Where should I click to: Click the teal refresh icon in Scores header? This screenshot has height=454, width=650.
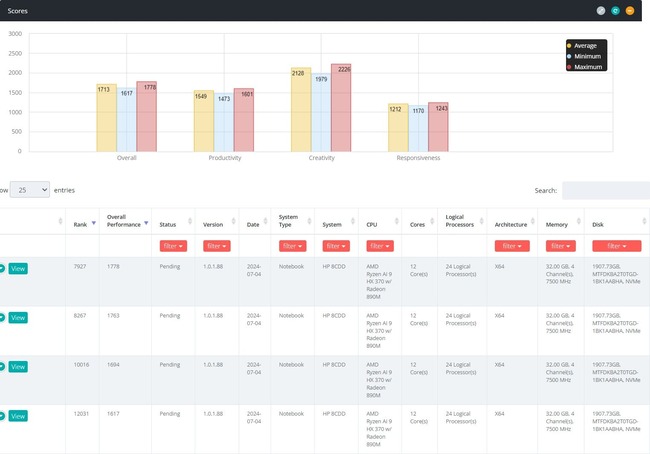click(616, 11)
